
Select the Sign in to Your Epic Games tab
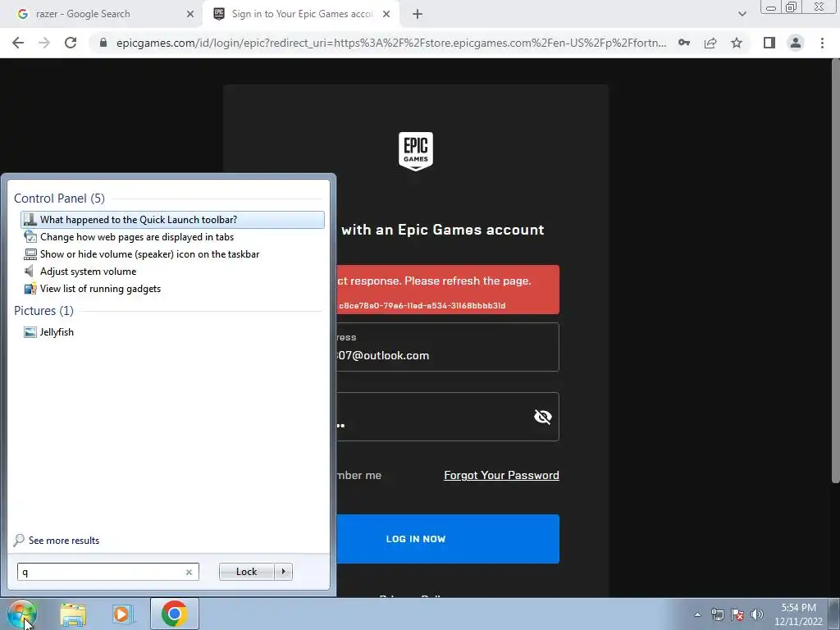coord(301,15)
